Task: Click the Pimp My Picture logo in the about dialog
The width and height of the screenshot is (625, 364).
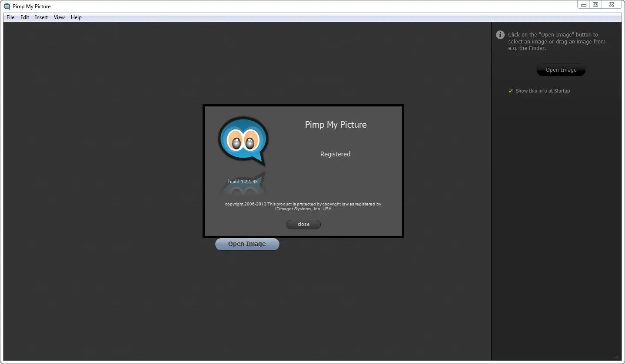Action: click(243, 142)
